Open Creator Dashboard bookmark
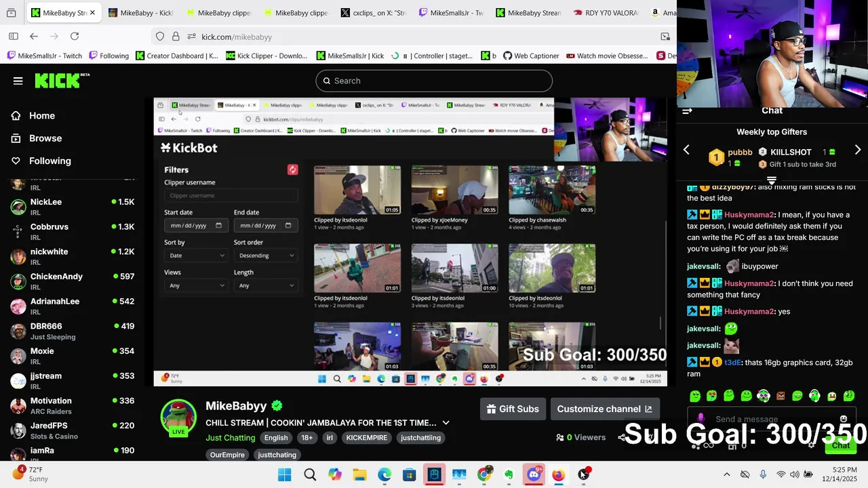This screenshot has width=868, height=488. (178, 56)
